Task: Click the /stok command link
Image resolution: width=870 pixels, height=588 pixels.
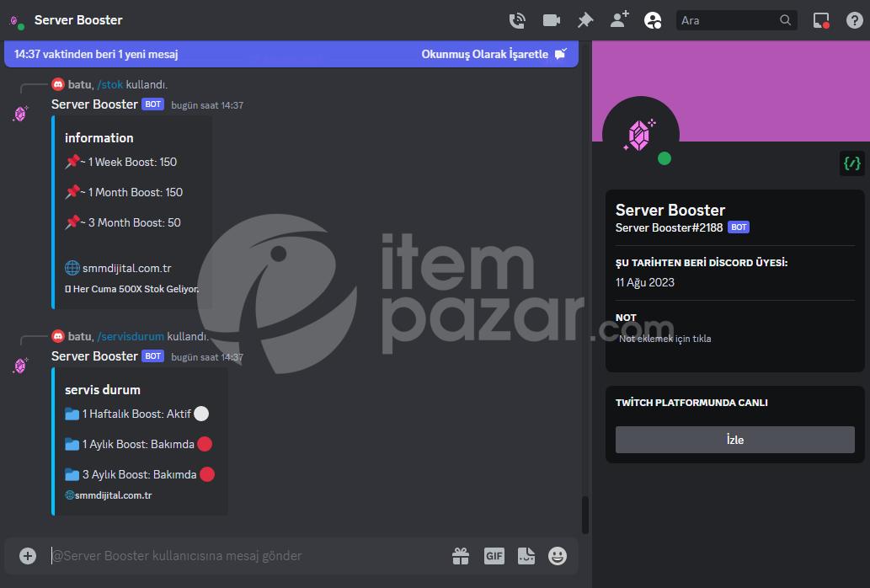Action: (x=109, y=85)
